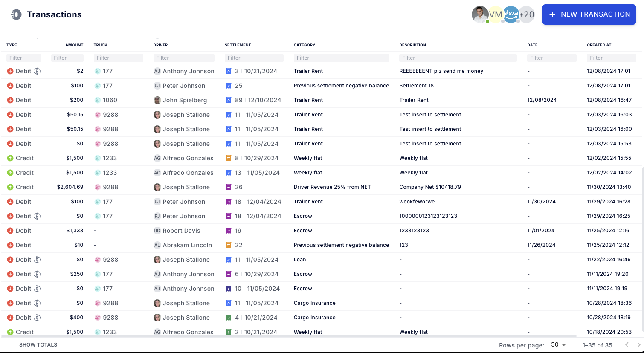The width and height of the screenshot is (644, 353).
Task: Click the orange settlement icon beside Abrakam Lincoln's 22
Action: click(229, 245)
